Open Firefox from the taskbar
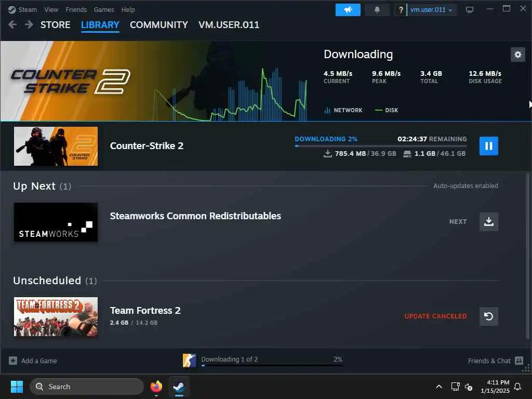The width and height of the screenshot is (532, 399). click(x=156, y=387)
